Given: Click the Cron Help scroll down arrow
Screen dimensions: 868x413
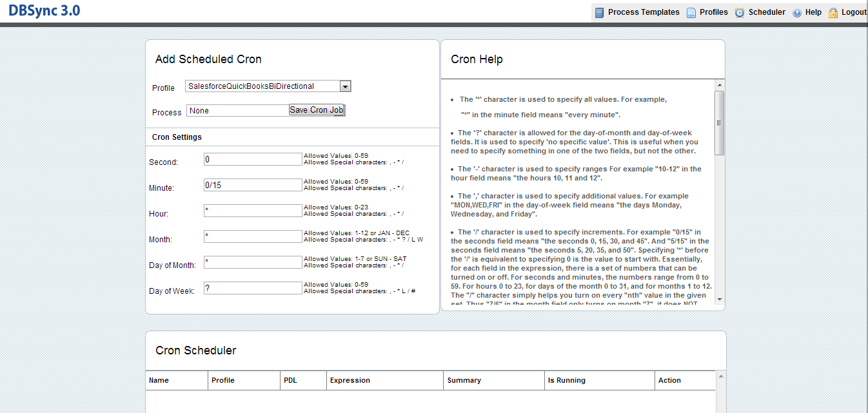Looking at the screenshot, I should (x=719, y=300).
